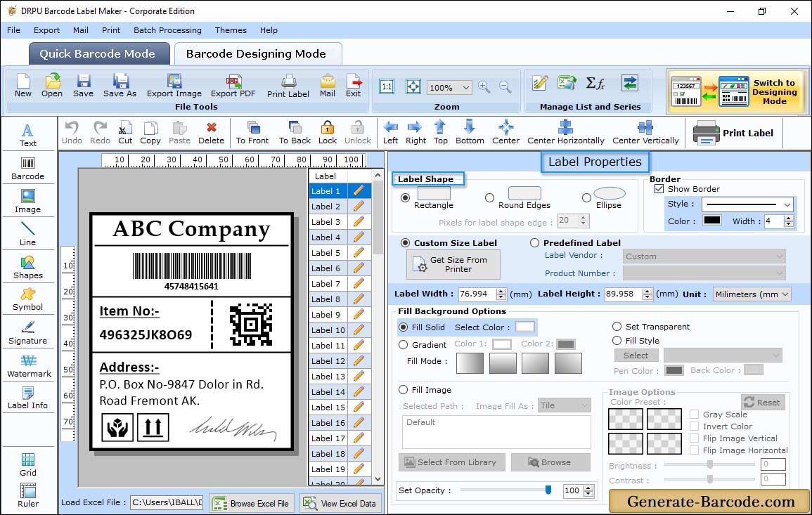Select Fill Image option
Screen dimensions: 812x515
click(403, 390)
